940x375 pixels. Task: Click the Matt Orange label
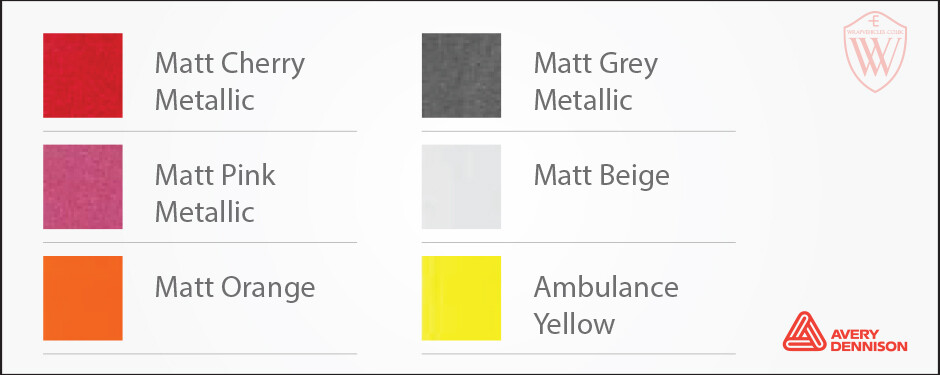pyautogui.click(x=235, y=288)
